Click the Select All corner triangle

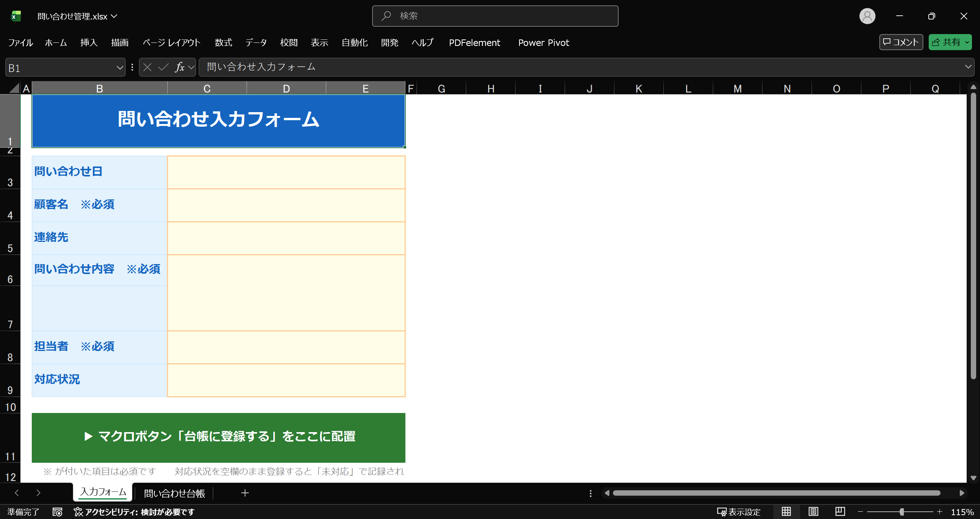tap(14, 88)
